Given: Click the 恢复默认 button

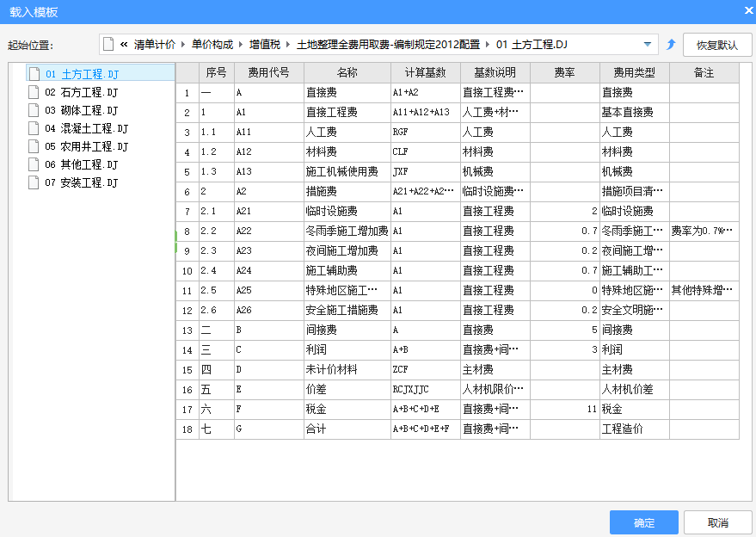Looking at the screenshot, I should (x=717, y=45).
